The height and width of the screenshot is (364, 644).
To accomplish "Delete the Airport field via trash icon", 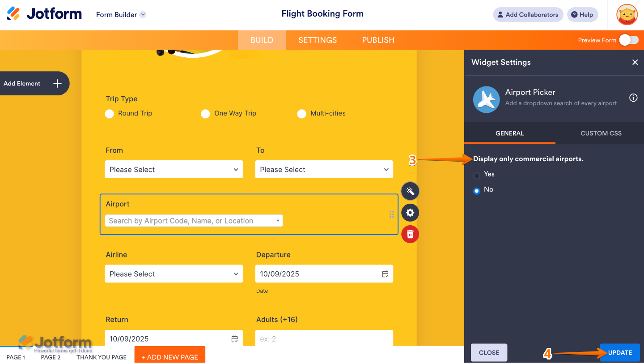I will (410, 234).
